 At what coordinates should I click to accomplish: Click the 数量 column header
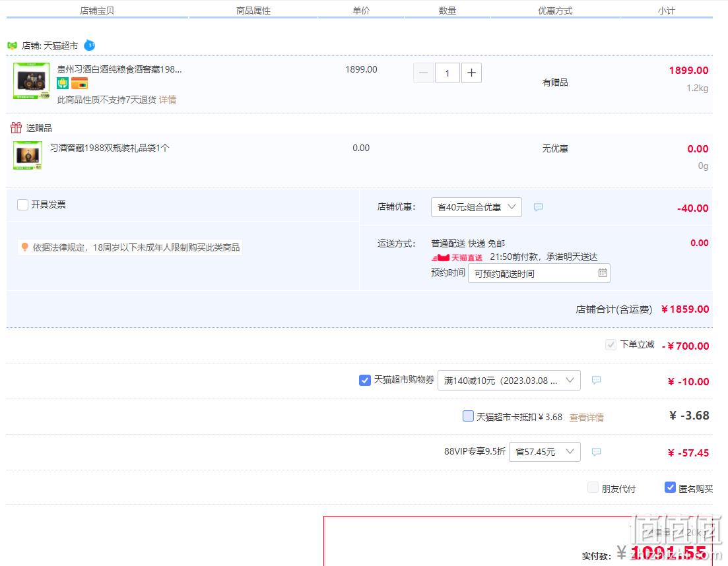coord(447,11)
